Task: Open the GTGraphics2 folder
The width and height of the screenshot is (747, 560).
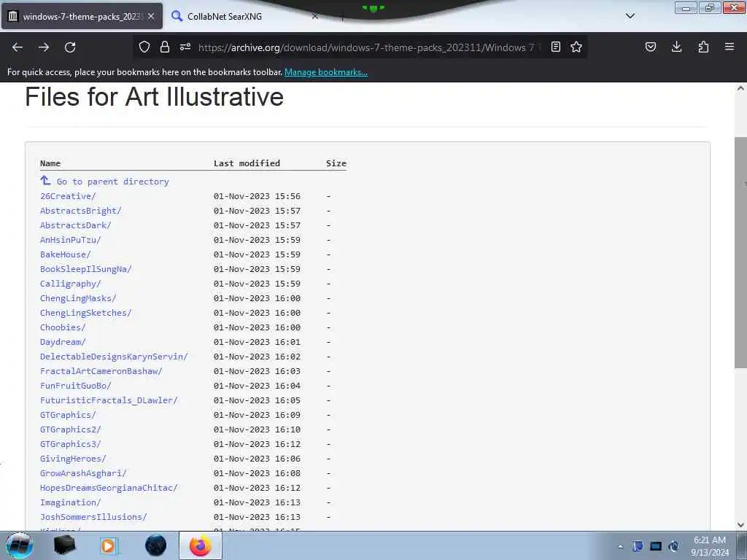Action: point(71,429)
